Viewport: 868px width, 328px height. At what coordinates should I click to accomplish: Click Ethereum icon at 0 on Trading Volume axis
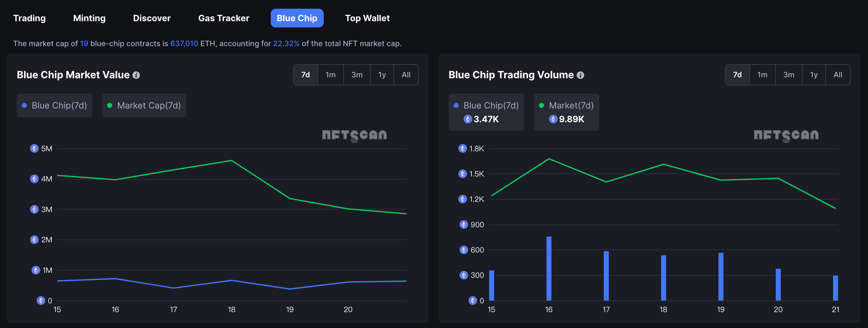pyautogui.click(x=473, y=301)
